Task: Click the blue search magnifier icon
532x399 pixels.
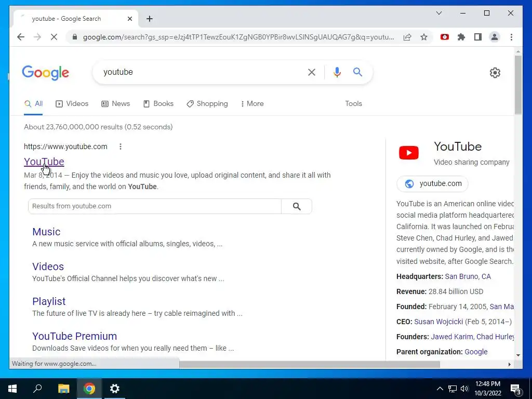Action: click(357, 72)
